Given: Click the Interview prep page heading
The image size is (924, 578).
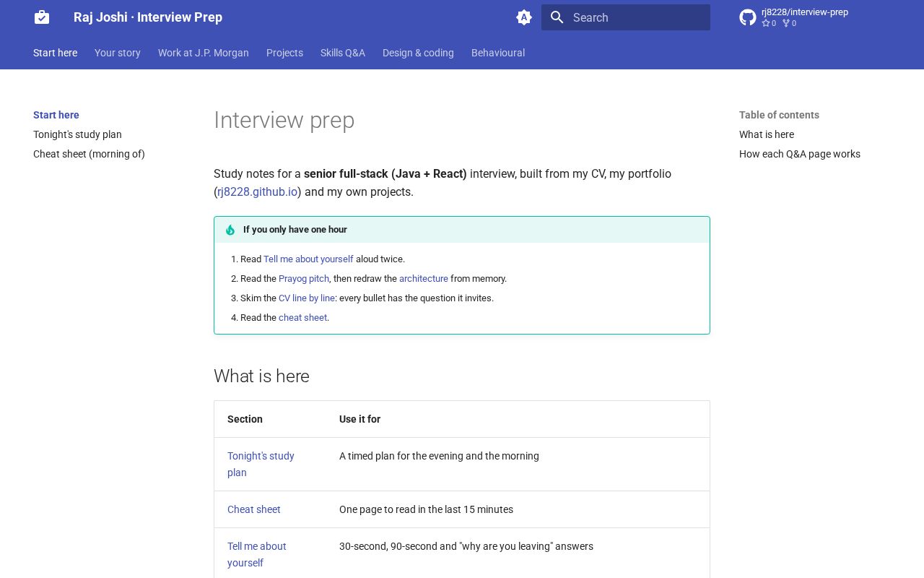Looking at the screenshot, I should point(284,120).
